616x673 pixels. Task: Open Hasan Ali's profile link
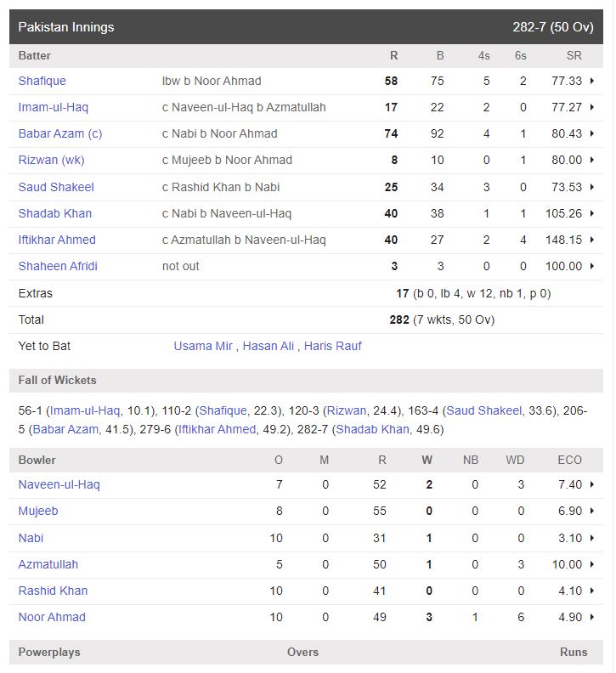(x=268, y=347)
